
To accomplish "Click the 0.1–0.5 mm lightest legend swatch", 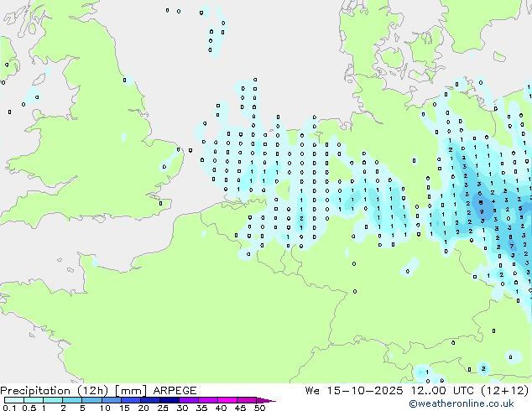I will tap(14, 400).
